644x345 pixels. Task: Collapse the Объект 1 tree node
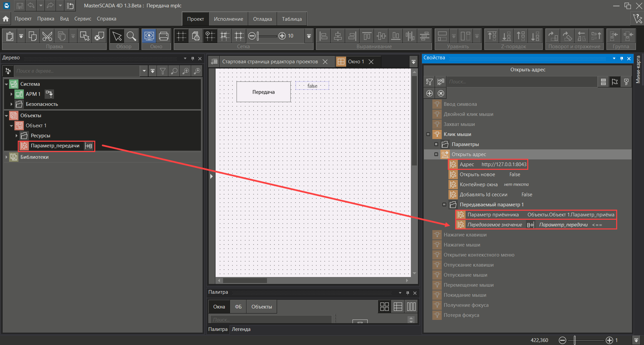coord(11,126)
